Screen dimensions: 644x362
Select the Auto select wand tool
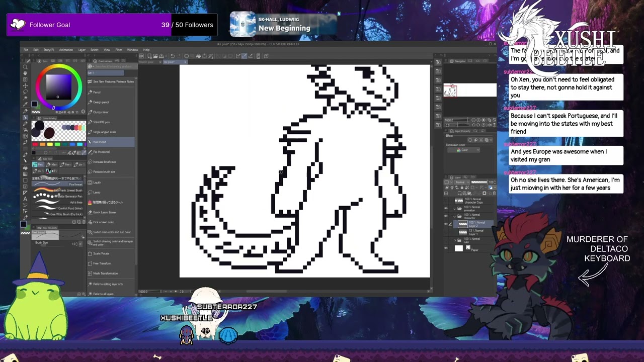coord(25,98)
